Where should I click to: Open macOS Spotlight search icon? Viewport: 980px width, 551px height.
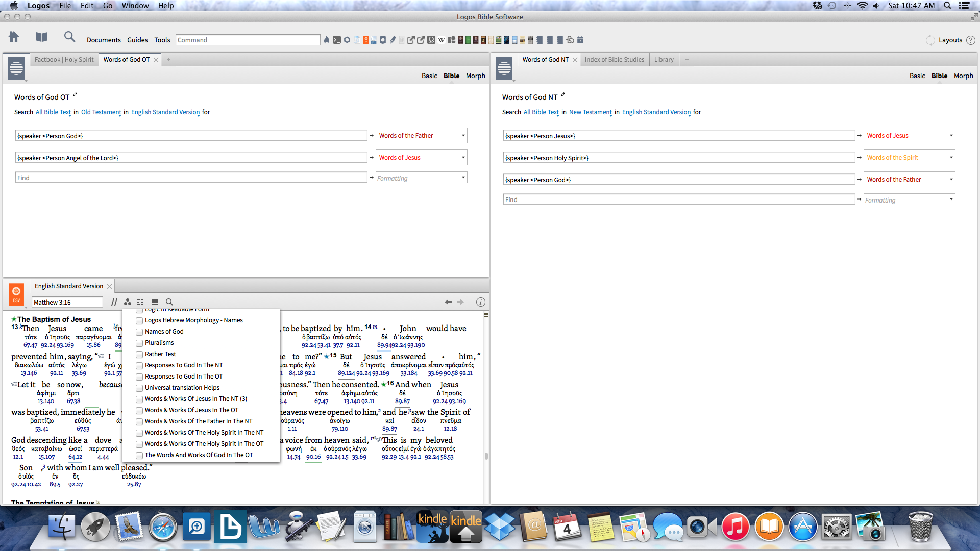947,6
